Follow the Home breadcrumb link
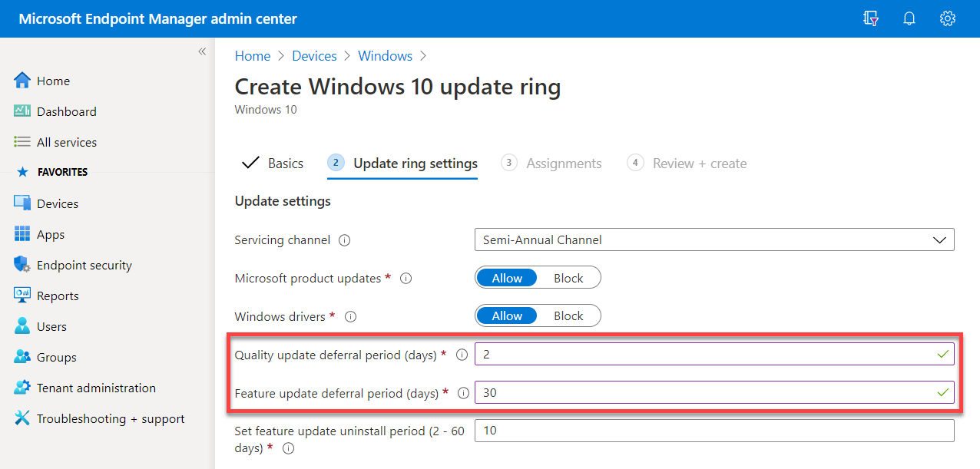Viewport: 980px width, 469px height. click(x=253, y=56)
